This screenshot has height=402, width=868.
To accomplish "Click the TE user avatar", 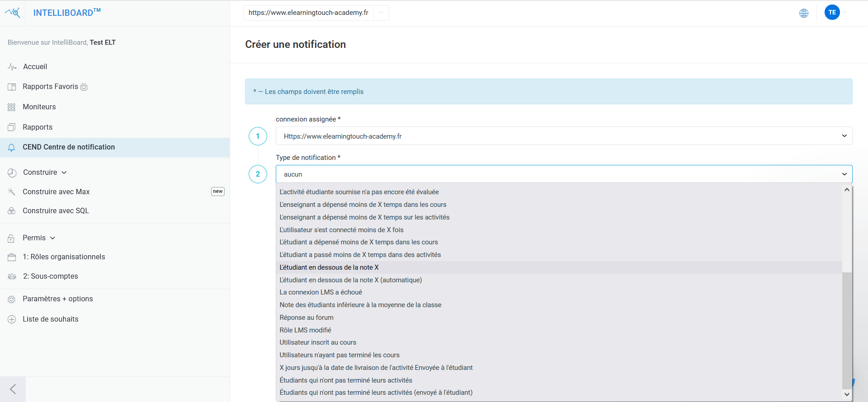I will [832, 13].
